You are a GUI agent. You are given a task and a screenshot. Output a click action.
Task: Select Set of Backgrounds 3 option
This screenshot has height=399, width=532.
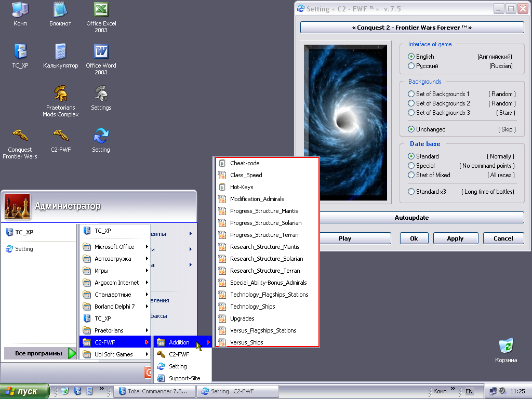click(411, 112)
